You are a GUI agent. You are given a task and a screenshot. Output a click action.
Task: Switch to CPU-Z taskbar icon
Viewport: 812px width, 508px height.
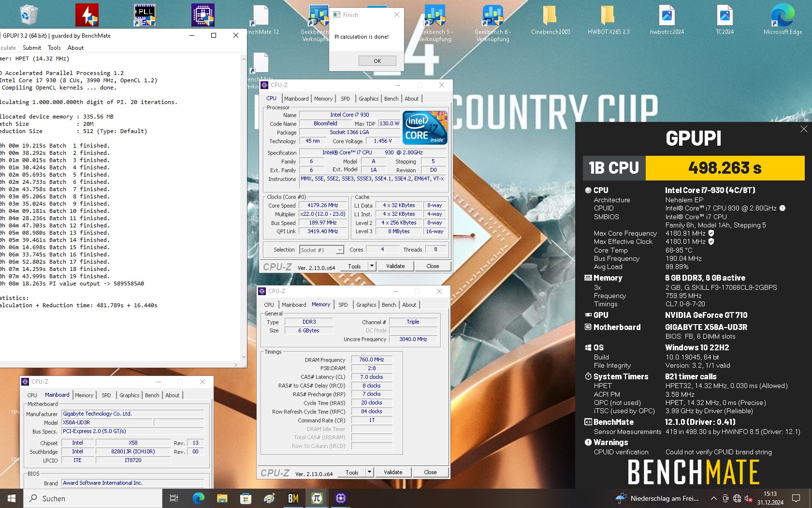pos(341,498)
